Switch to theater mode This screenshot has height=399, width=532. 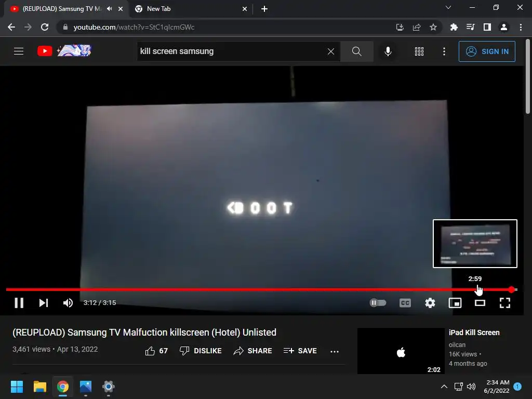point(480,303)
